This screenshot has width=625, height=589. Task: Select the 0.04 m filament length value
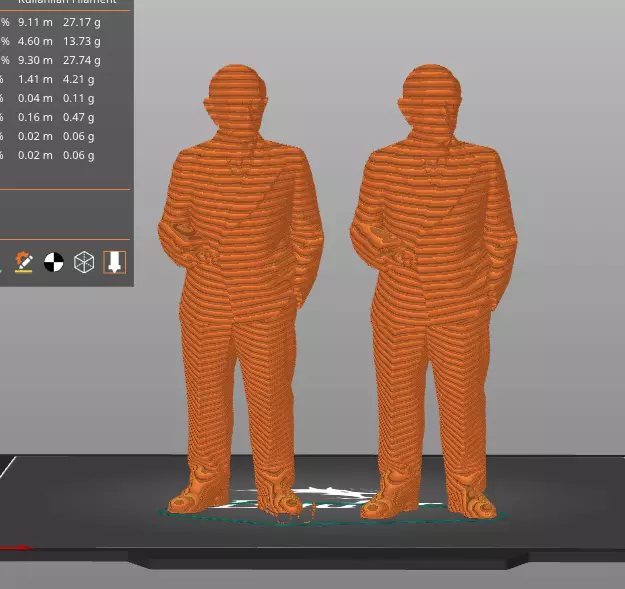coord(35,98)
